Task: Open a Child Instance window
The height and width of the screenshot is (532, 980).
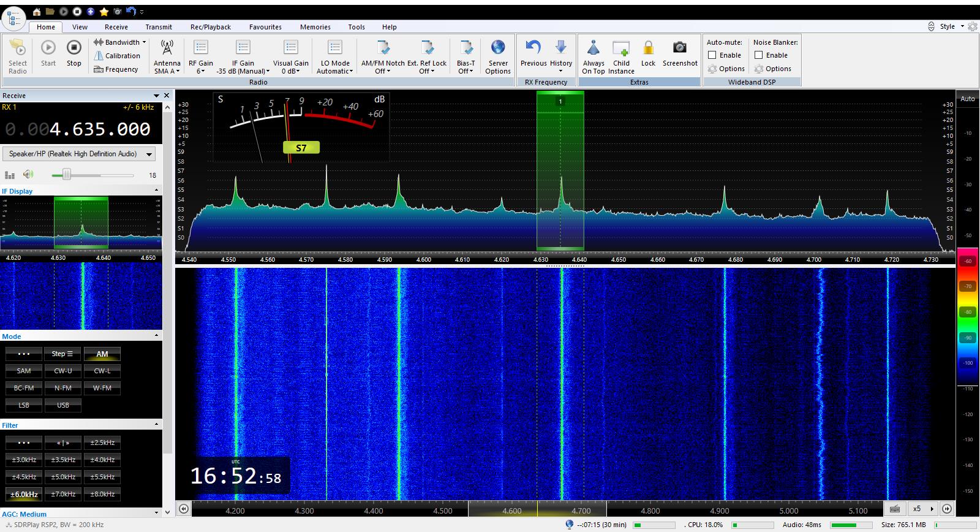Action: pyautogui.click(x=621, y=48)
